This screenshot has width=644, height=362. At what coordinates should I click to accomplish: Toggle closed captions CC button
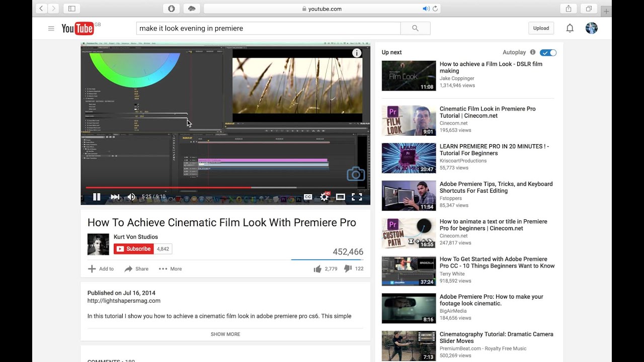coord(308,197)
